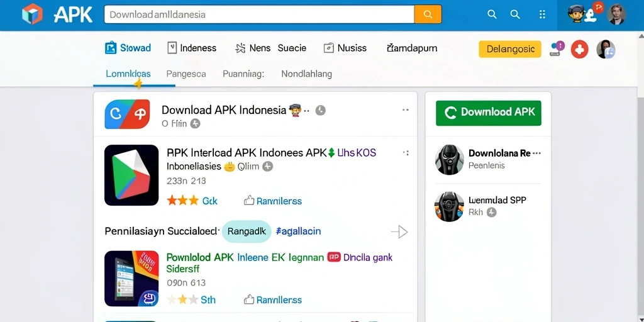Click the '090n 613' count text
The height and width of the screenshot is (322, 644).
[x=186, y=282]
